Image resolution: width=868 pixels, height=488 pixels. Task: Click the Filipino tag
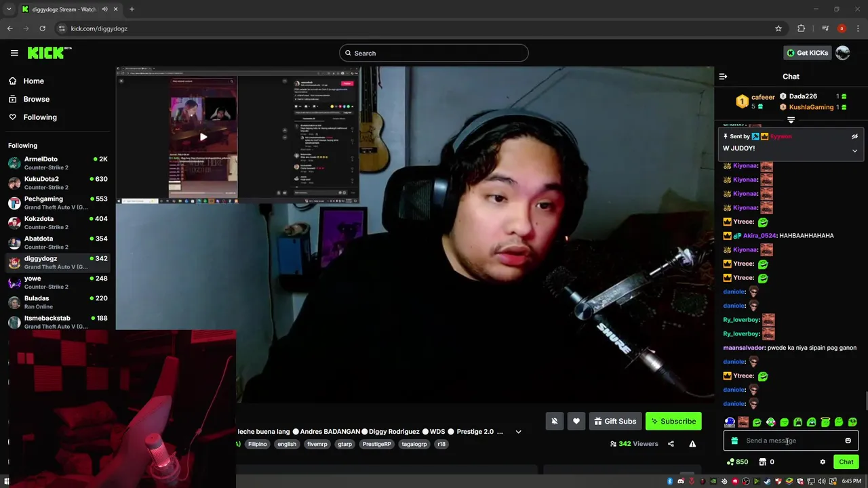[258, 444]
